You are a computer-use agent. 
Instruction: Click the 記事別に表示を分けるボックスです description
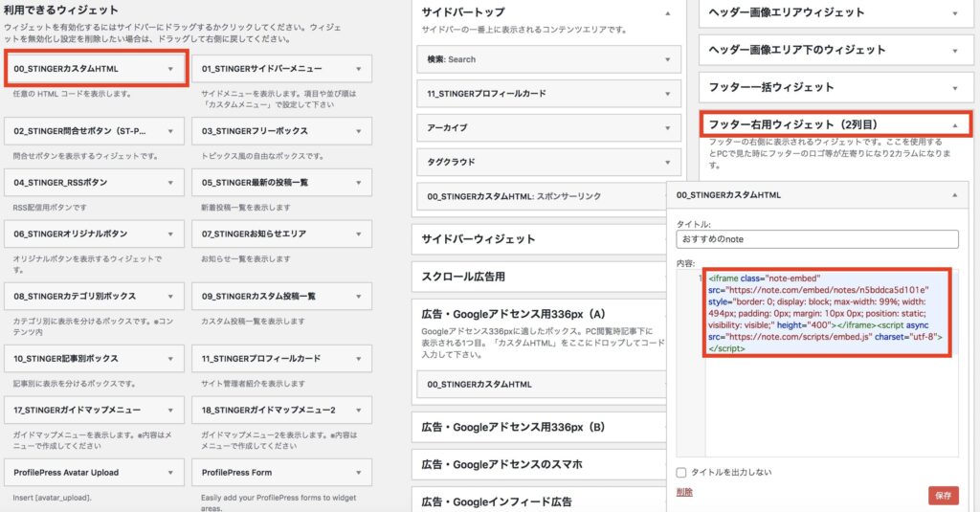click(75, 384)
